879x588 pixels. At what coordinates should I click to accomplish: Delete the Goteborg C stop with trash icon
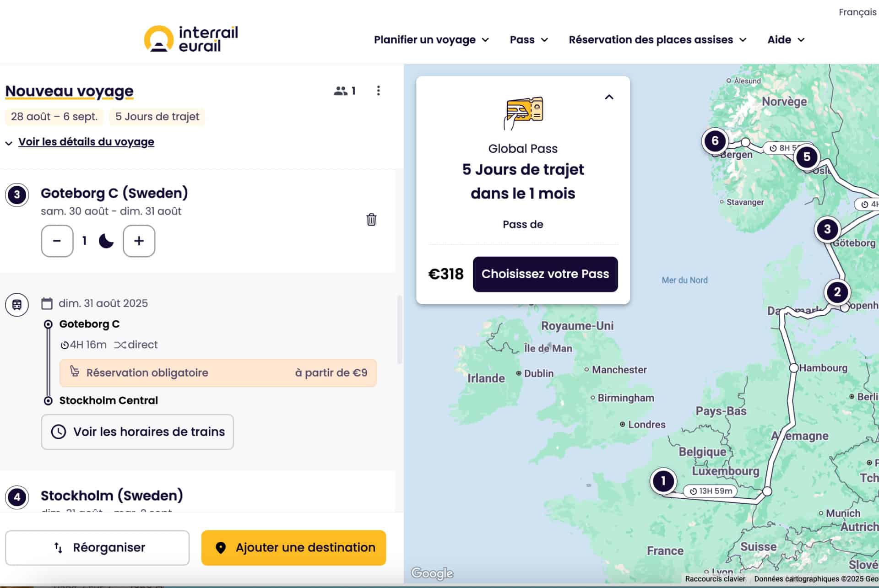[x=371, y=220]
